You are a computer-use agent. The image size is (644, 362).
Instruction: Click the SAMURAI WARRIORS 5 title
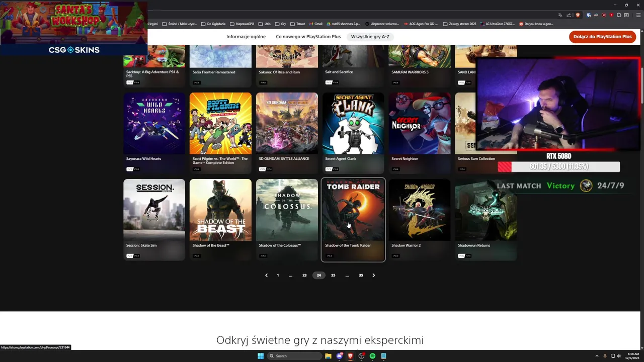coord(410,72)
